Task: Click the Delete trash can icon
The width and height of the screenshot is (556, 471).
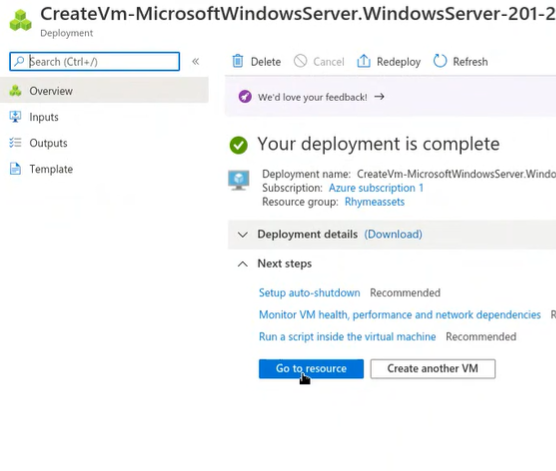Action: point(238,61)
